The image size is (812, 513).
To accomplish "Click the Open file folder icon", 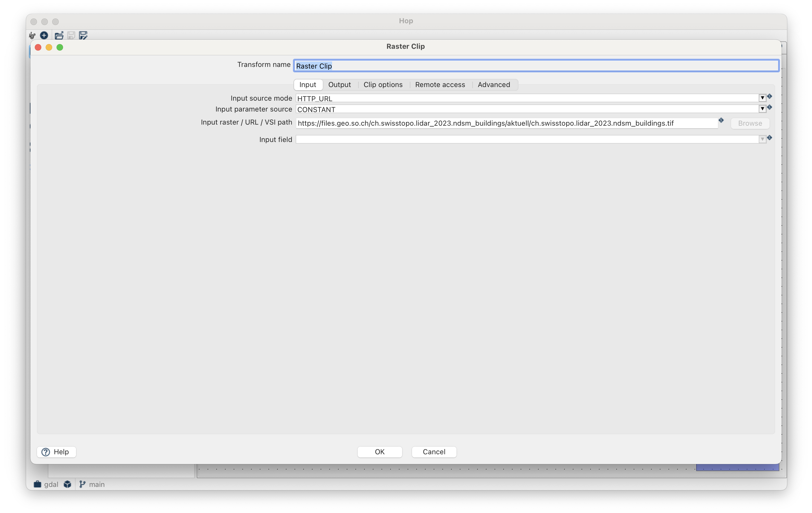I will [59, 35].
